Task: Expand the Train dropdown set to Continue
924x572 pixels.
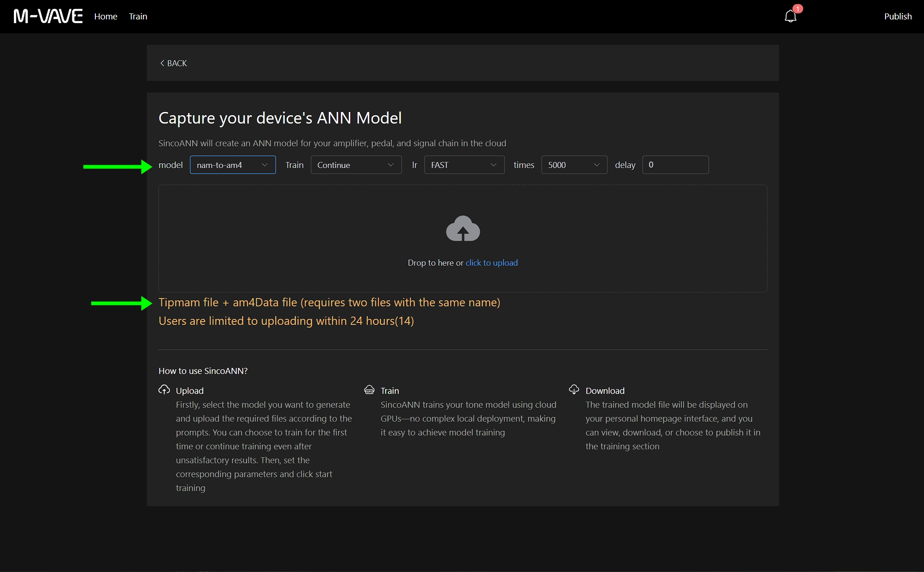Action: (355, 165)
